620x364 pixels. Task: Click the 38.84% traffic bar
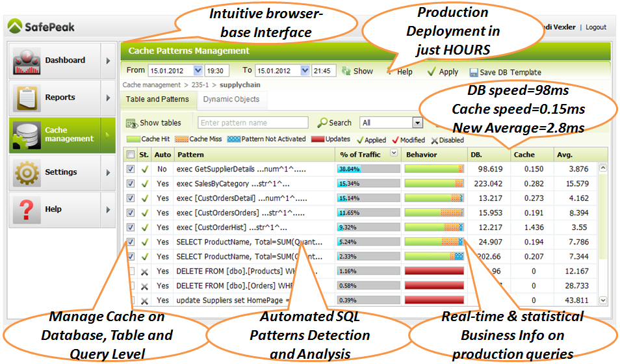point(368,169)
